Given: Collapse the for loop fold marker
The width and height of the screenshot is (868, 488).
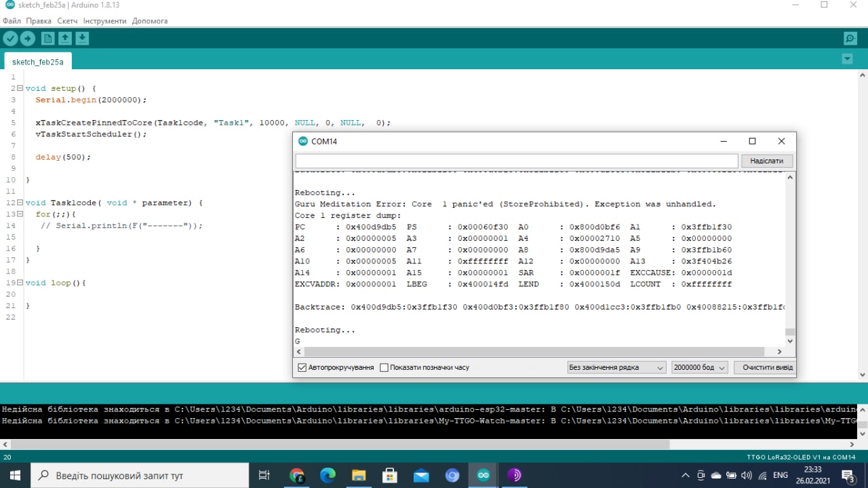Looking at the screenshot, I should pyautogui.click(x=20, y=214).
